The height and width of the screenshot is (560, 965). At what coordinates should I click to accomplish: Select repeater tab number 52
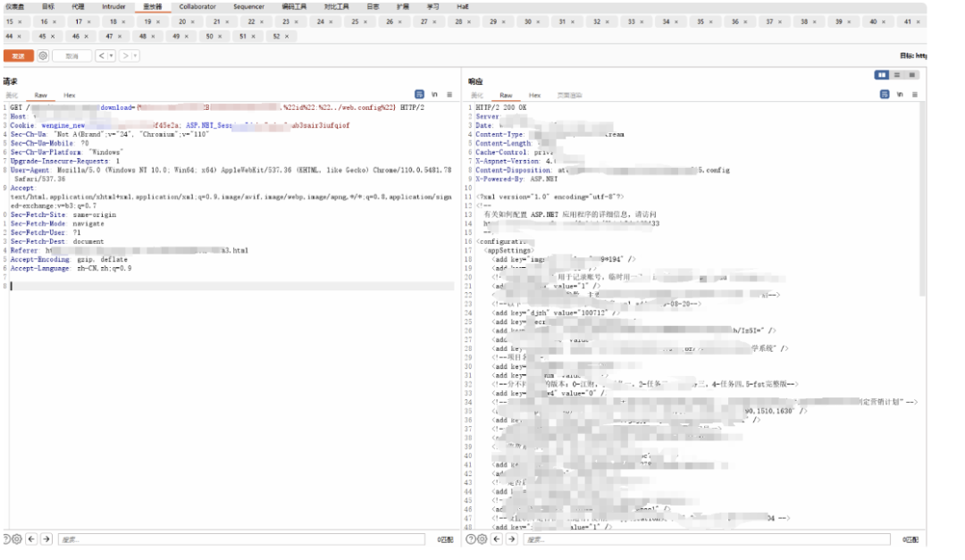point(276,37)
